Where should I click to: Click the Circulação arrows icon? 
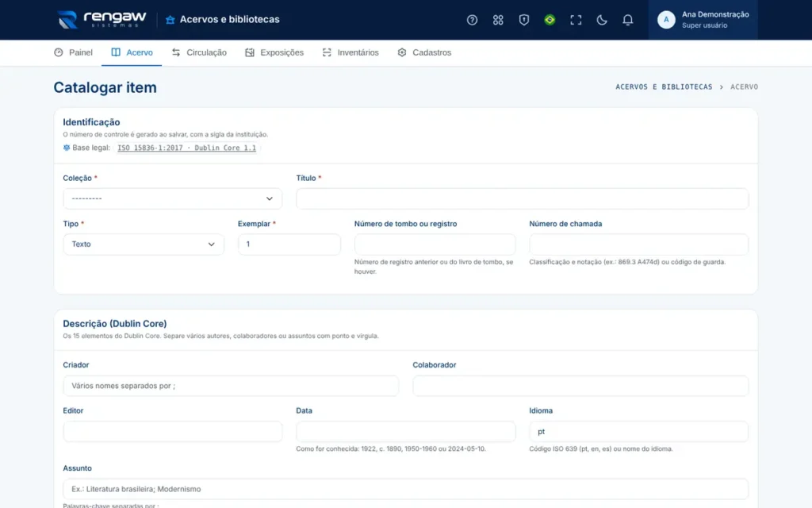point(176,52)
